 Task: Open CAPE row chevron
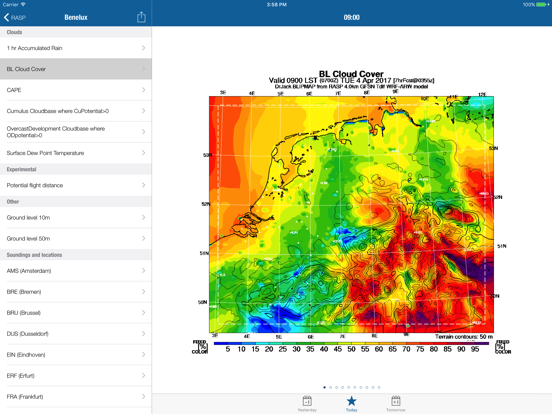point(144,90)
